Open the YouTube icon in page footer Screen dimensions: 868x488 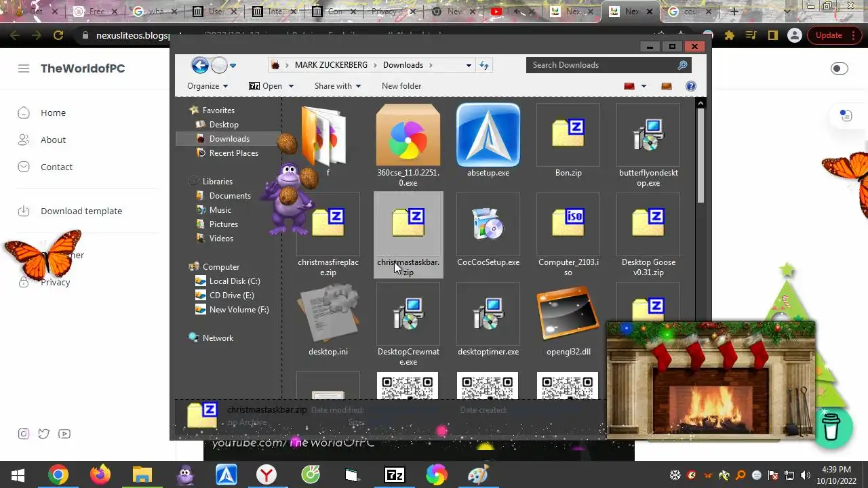coord(64,434)
